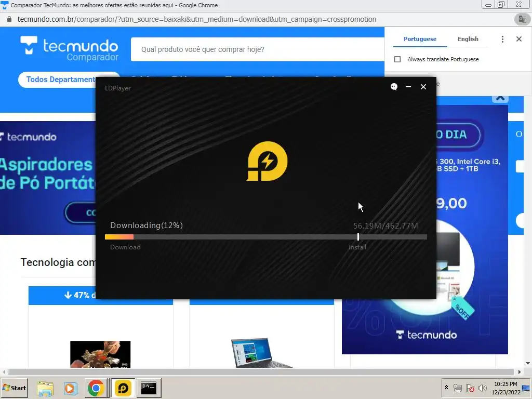532x399 pixels.
Task: Click the site padlock icon in address bar
Action: click(9, 19)
